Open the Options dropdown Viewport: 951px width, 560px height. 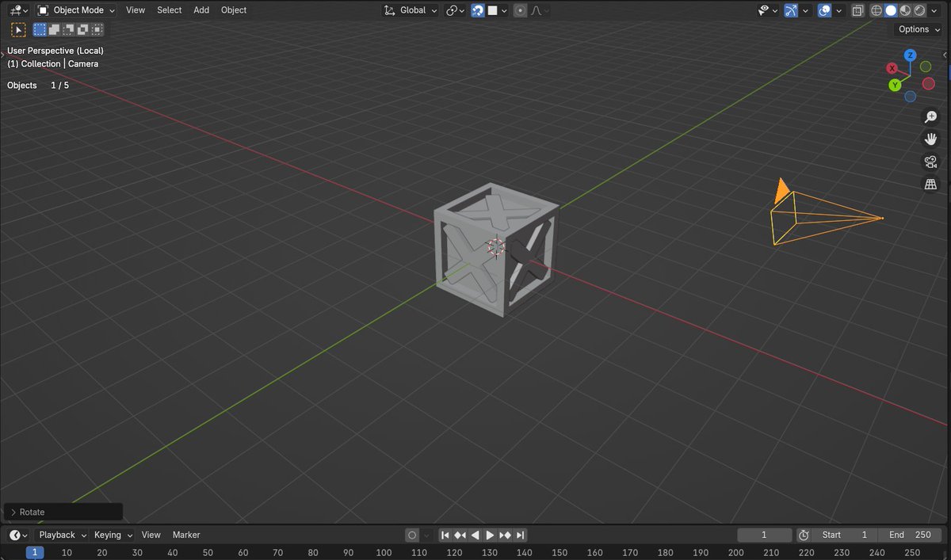tap(919, 29)
